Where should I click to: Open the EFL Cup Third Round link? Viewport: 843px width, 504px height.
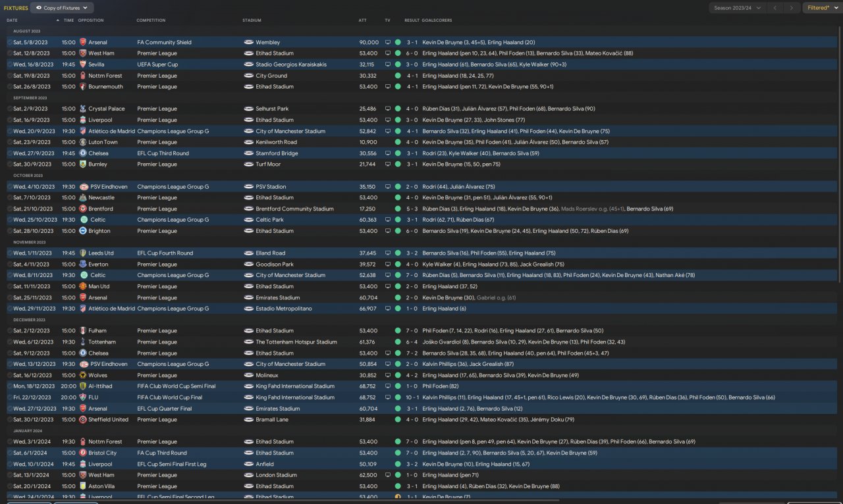[163, 153]
